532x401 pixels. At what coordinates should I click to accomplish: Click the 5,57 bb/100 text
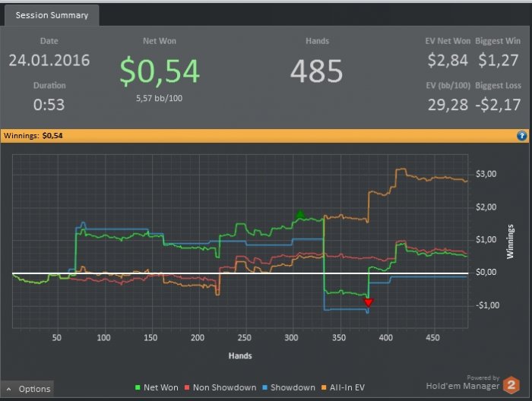159,98
